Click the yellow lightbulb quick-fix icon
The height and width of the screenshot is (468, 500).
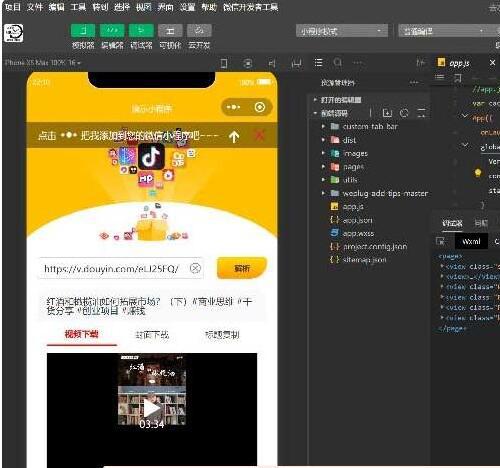click(478, 173)
